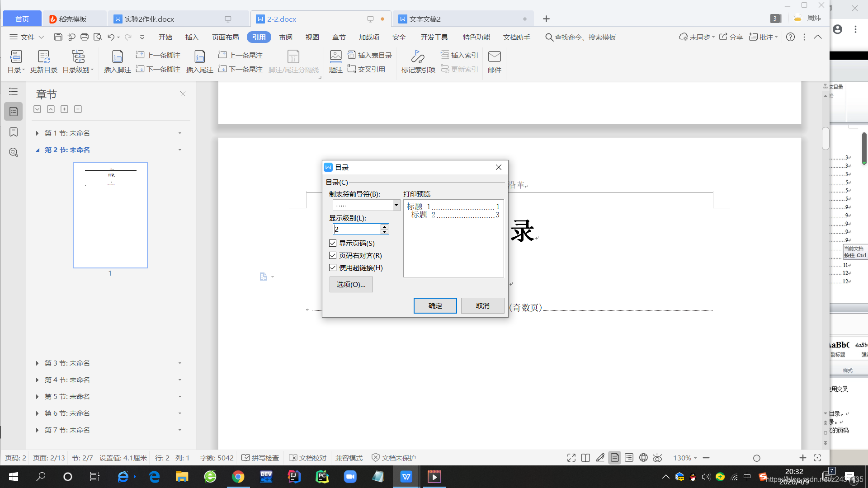
Task: Collapse the ribbon with the arrow icon
Action: (x=818, y=37)
